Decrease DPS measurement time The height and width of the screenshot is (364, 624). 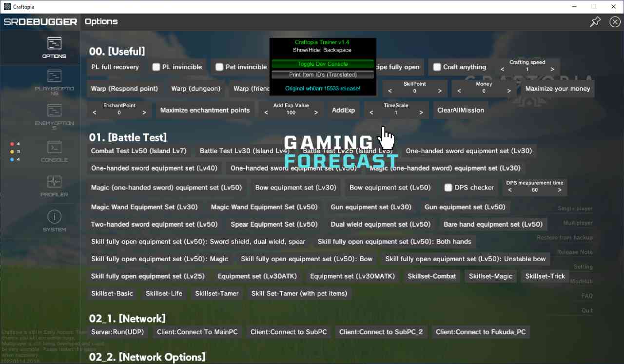click(510, 190)
